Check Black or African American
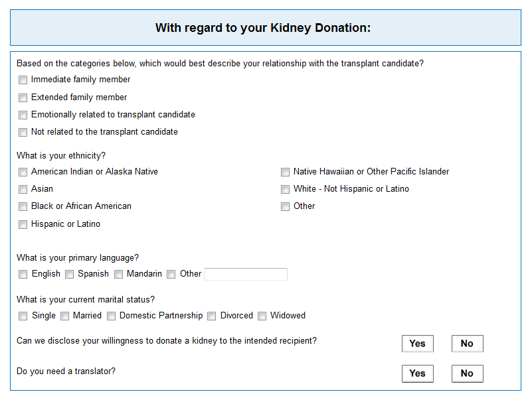Viewport: 532px width, 400px height. 23,207
